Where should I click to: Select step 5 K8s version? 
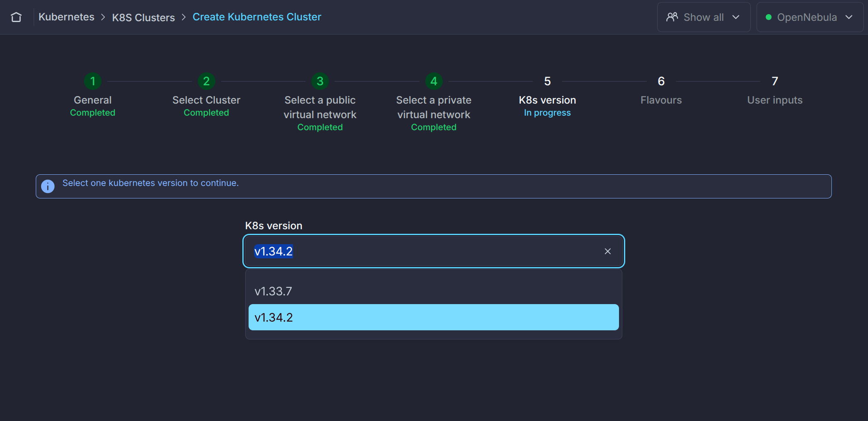[x=547, y=81]
